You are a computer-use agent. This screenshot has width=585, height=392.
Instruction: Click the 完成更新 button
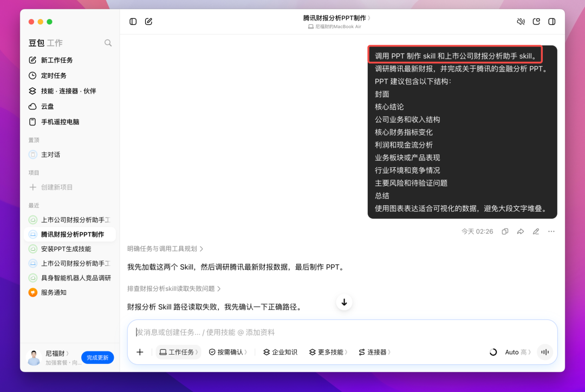[x=97, y=358]
